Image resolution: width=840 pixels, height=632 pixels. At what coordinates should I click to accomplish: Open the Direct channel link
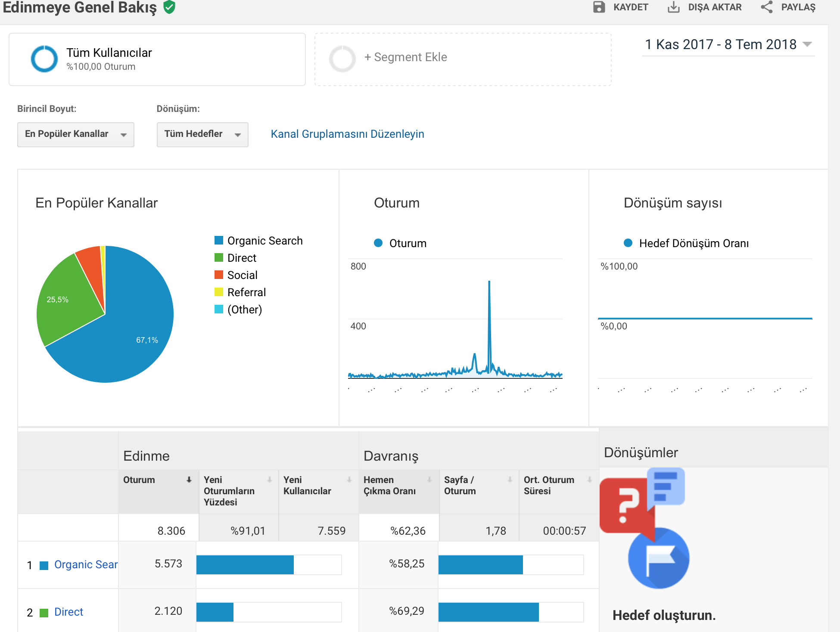coord(68,612)
